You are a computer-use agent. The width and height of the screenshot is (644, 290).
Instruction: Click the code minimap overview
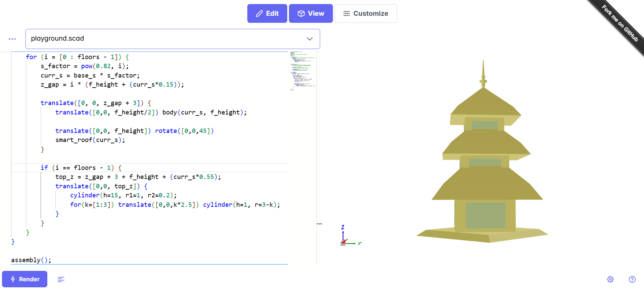[302, 71]
